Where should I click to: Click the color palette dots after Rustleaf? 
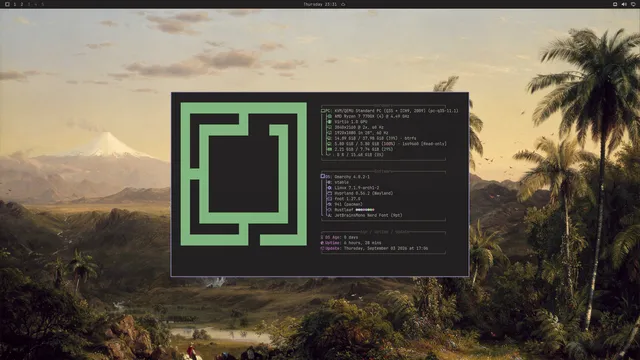pos(365,210)
